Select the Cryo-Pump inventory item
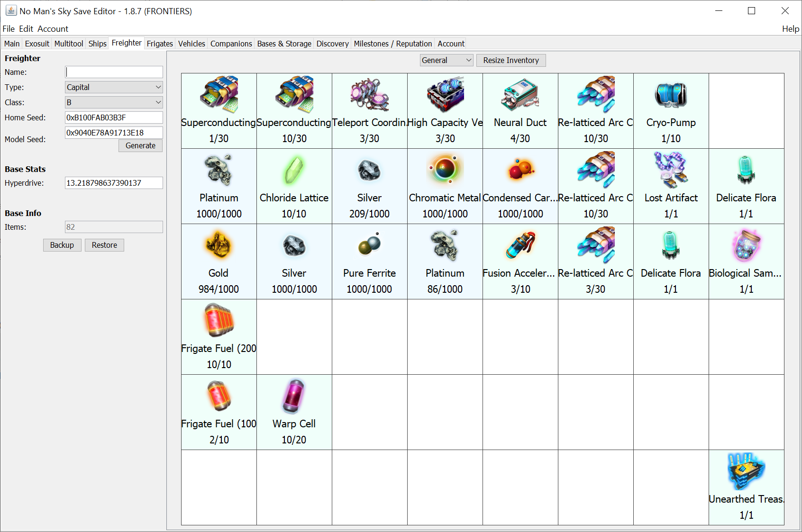The height and width of the screenshot is (532, 802). [x=671, y=111]
